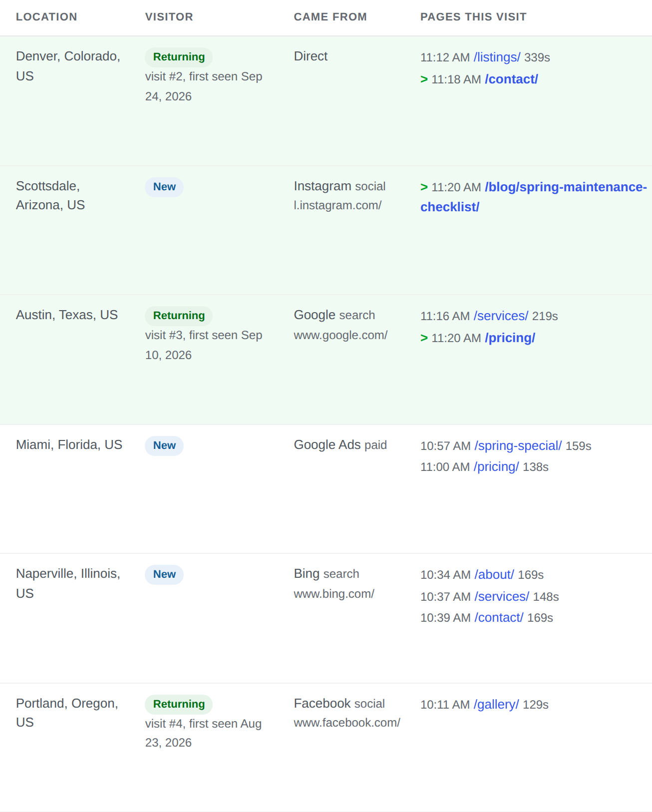The image size is (652, 812).
Task: Open the /gallery/ page link
Action: pos(496,705)
